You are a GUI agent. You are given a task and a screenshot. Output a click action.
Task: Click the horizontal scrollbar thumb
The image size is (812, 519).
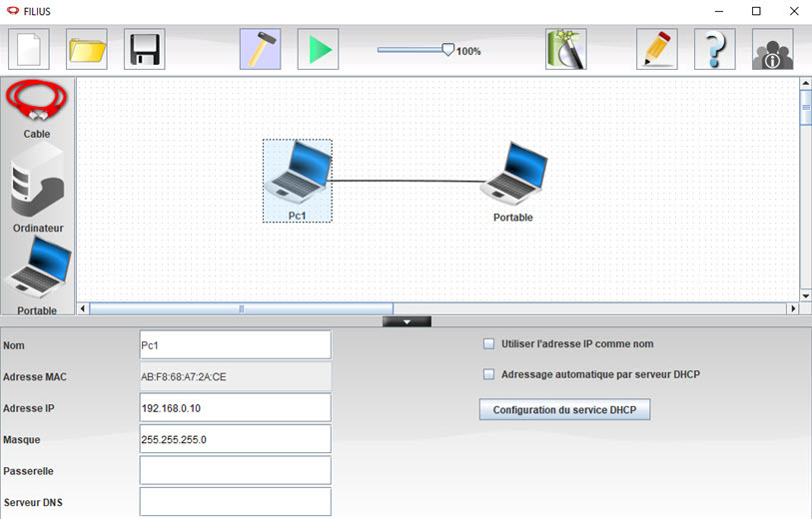coord(242,309)
